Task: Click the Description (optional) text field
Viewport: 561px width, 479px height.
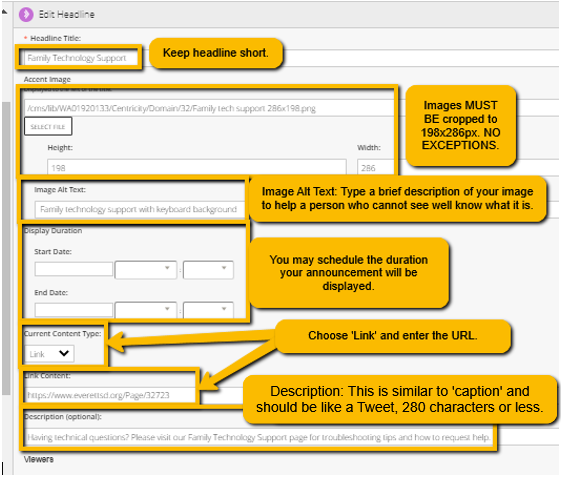Action: (x=258, y=437)
